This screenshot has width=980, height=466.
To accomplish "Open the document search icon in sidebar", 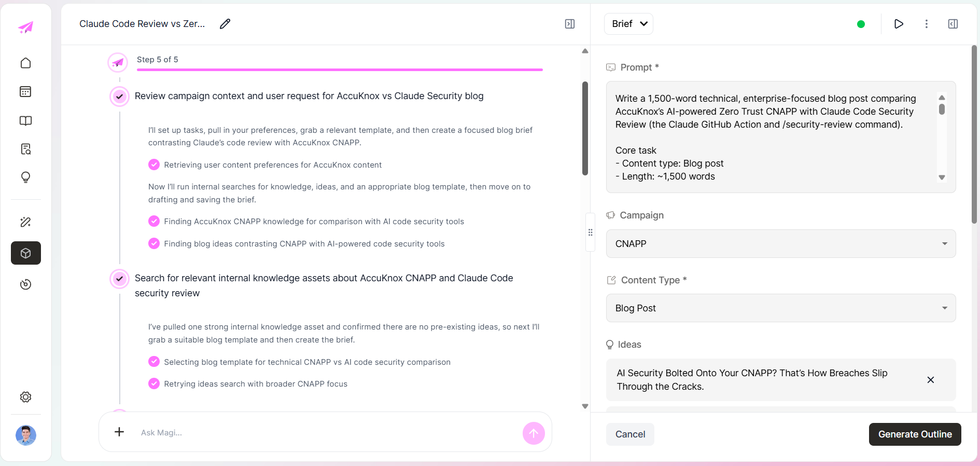I will coord(25,149).
